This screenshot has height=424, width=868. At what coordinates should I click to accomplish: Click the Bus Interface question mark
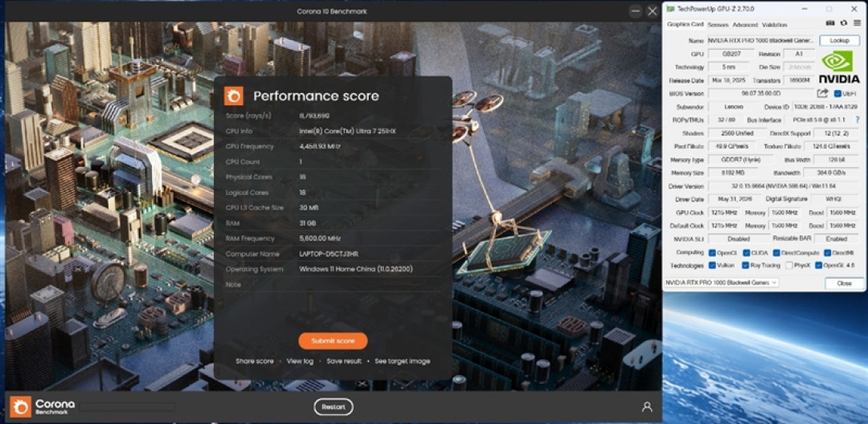point(858,120)
